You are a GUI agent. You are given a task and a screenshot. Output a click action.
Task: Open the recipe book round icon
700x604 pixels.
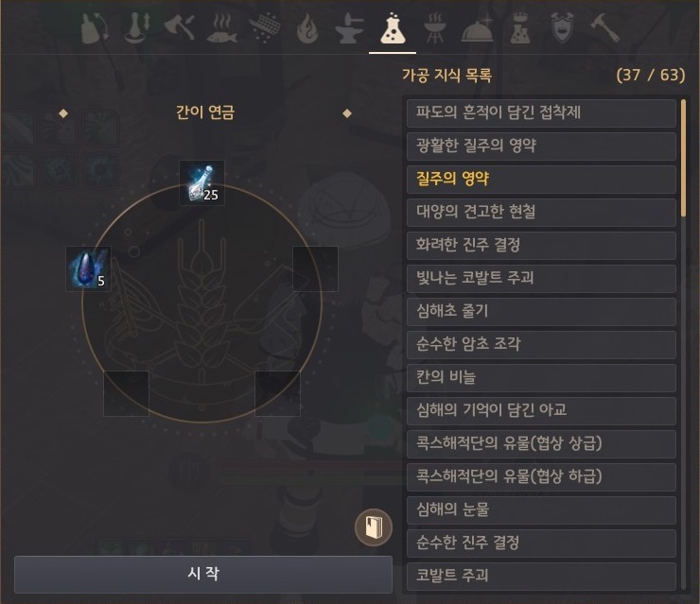pos(374,527)
